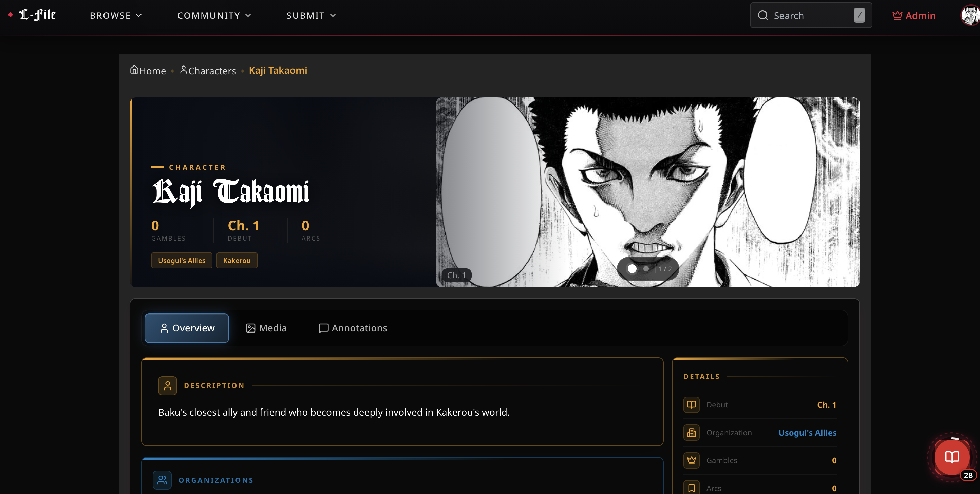
Task: Go to the Home breadcrumb link
Action: coord(148,70)
